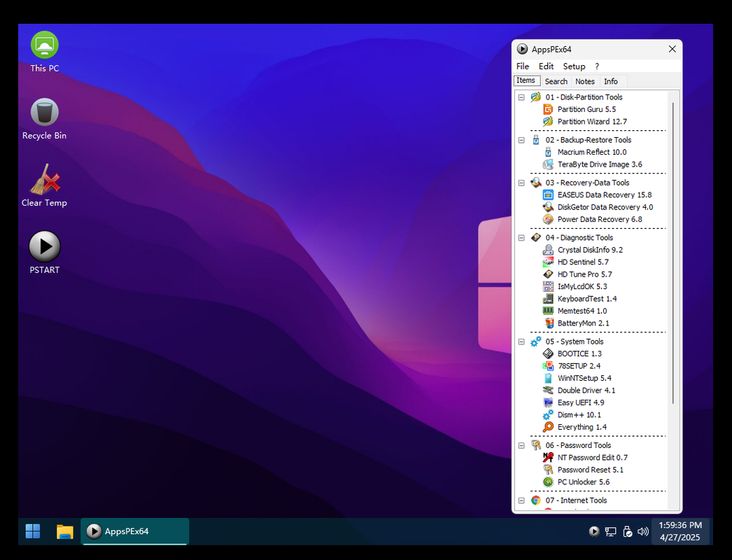The height and width of the screenshot is (560, 732).
Task: Switch to the Search tab
Action: coord(556,81)
